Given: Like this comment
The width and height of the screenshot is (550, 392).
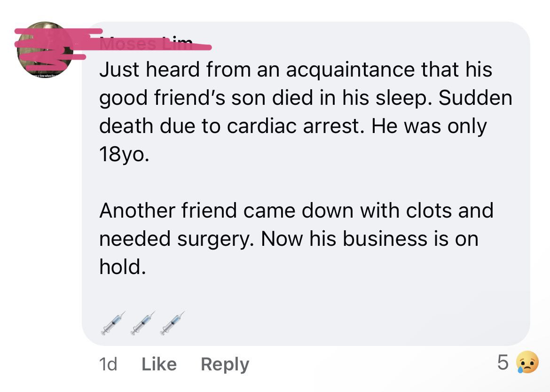Looking at the screenshot, I should (159, 364).
